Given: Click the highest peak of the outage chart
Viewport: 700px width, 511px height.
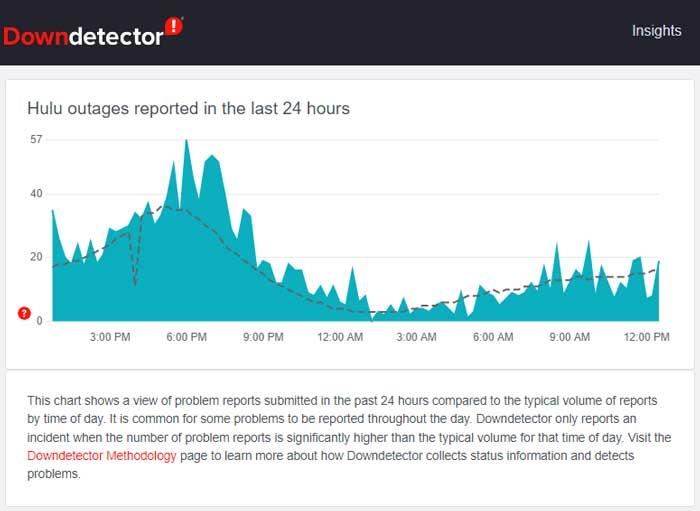Looking at the screenshot, I should pyautogui.click(x=186, y=141).
